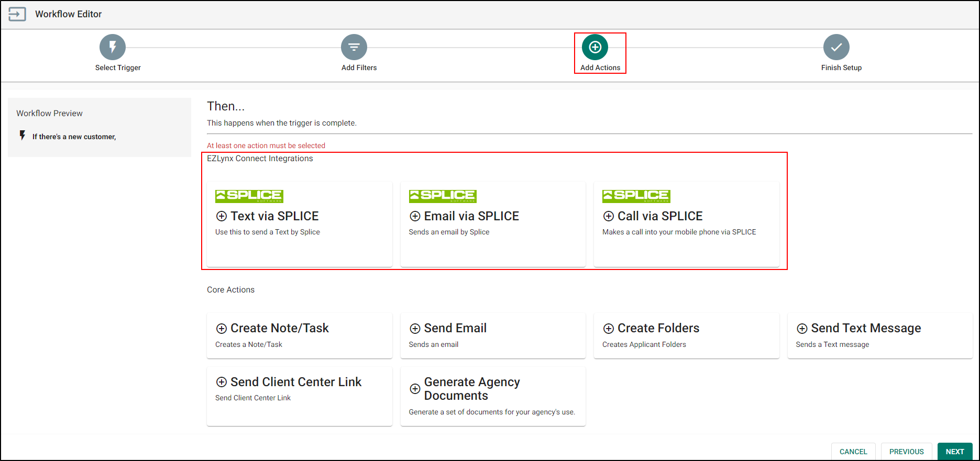The height and width of the screenshot is (461, 980).
Task: Click the 'Core Actions' section label
Action: pos(230,290)
